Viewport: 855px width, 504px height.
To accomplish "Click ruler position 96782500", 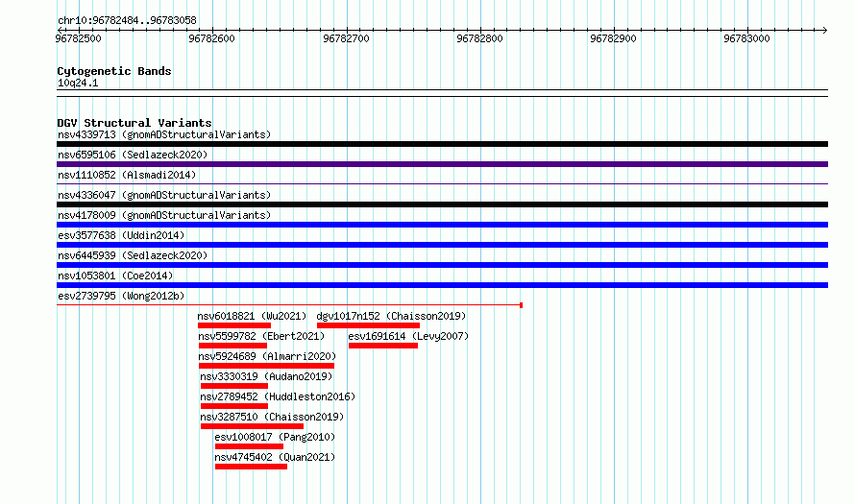I will [79, 38].
